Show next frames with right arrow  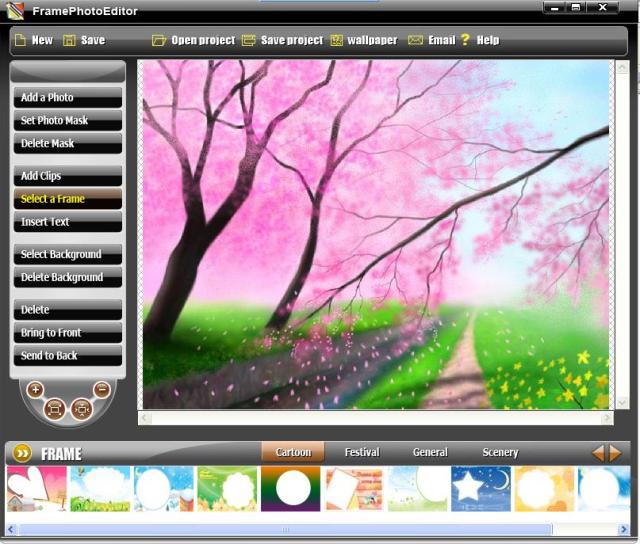pyautogui.click(x=615, y=453)
